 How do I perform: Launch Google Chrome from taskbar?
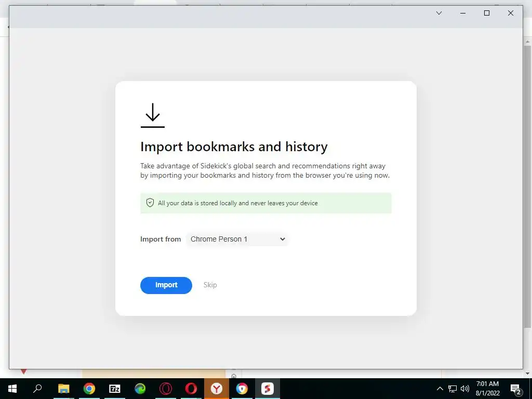pos(89,389)
